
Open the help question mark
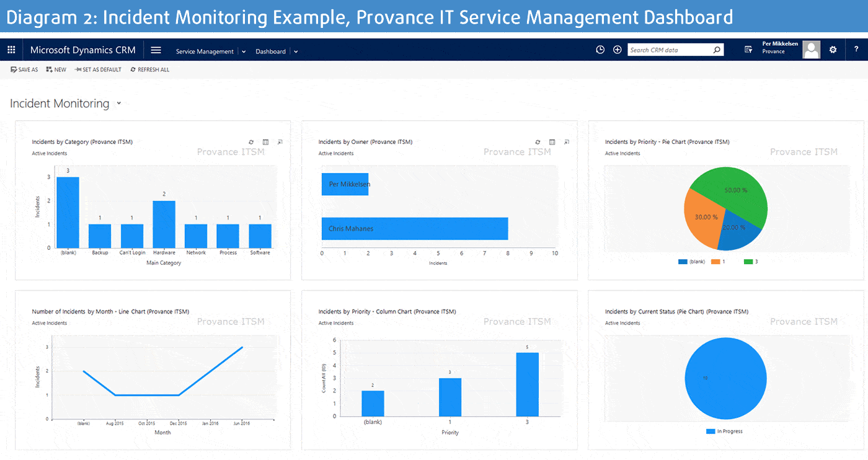[x=857, y=50]
